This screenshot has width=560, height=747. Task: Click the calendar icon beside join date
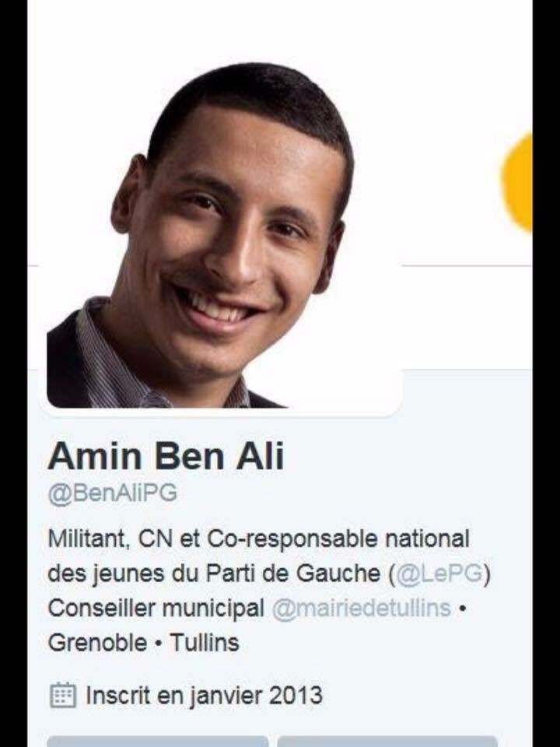tap(63, 695)
